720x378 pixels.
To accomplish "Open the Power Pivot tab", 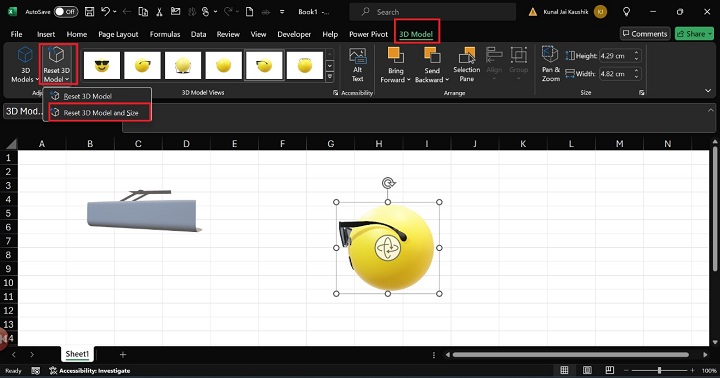I will click(x=368, y=34).
